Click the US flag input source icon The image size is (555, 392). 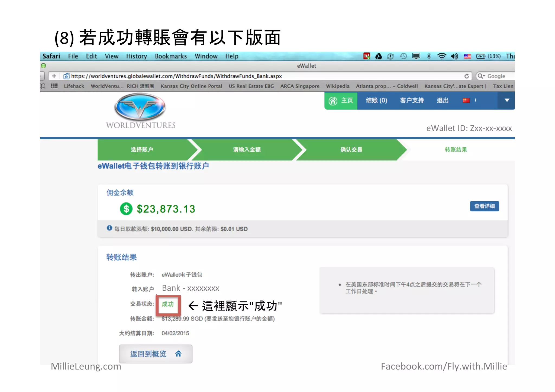pos(467,56)
